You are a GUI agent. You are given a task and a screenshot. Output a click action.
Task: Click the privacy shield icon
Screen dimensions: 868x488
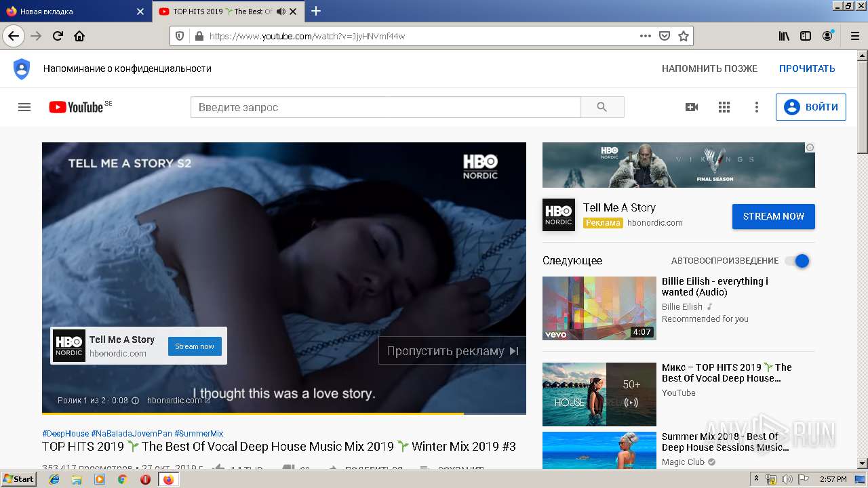click(x=22, y=68)
